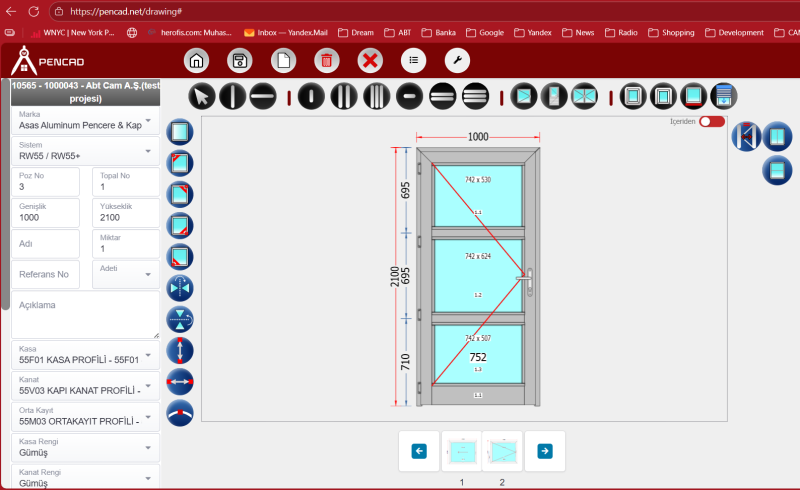Screen dimensions: 800x490
Task: Click the red X cancel icon
Action: [x=370, y=60]
